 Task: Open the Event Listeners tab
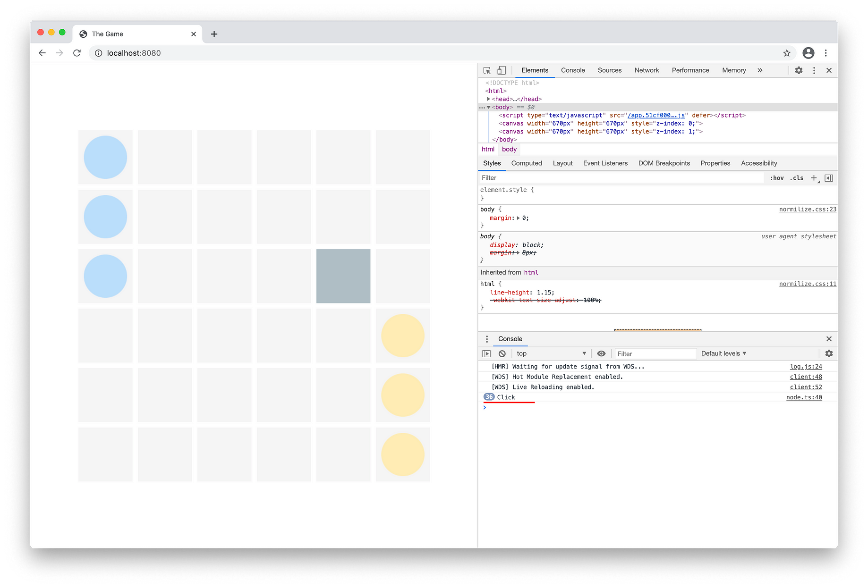[x=605, y=163]
